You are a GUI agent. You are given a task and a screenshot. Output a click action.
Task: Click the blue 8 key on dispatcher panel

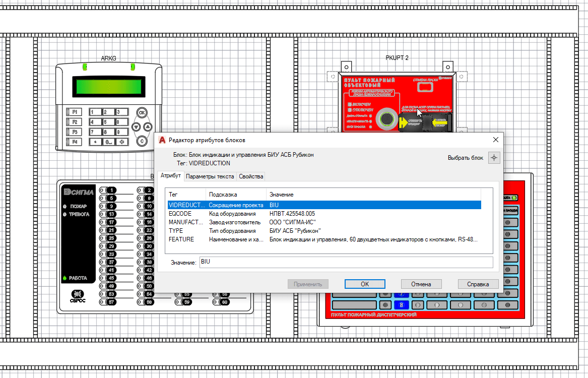[401, 305]
